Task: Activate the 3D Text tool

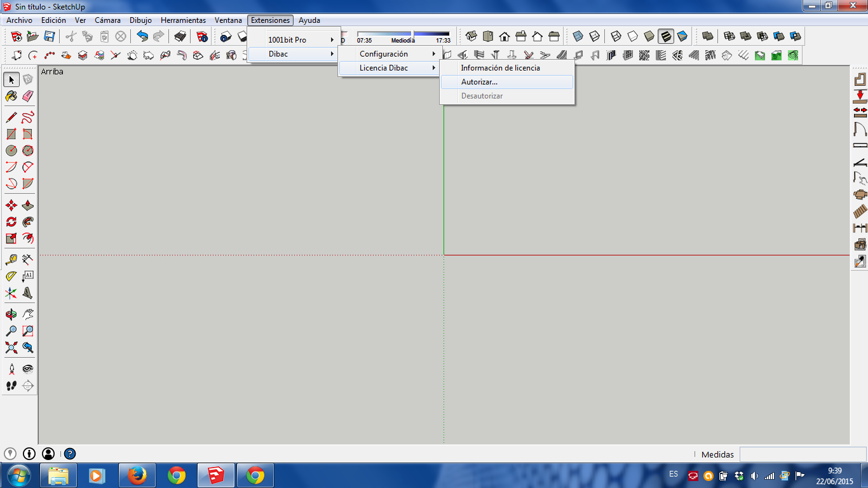Action: (x=28, y=293)
